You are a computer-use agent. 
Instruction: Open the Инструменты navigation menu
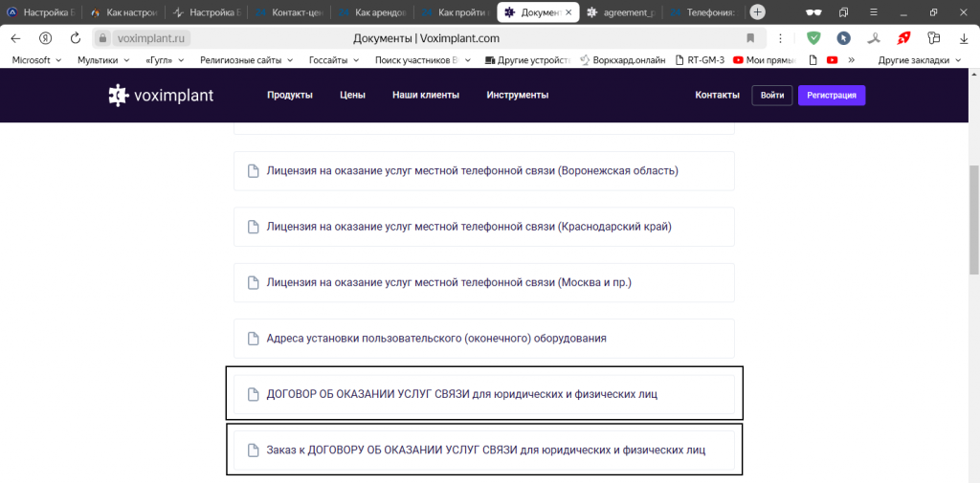(518, 96)
